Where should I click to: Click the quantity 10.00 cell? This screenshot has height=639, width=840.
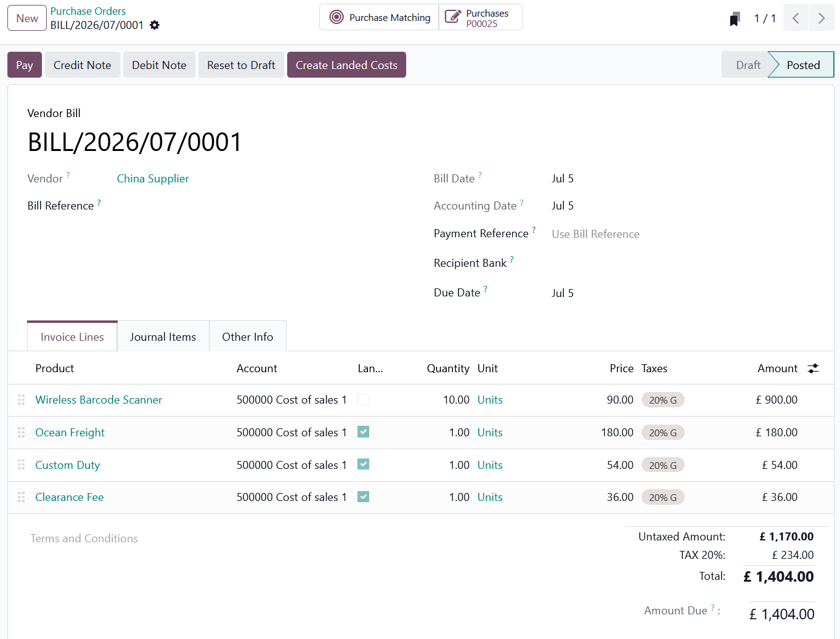tap(456, 400)
